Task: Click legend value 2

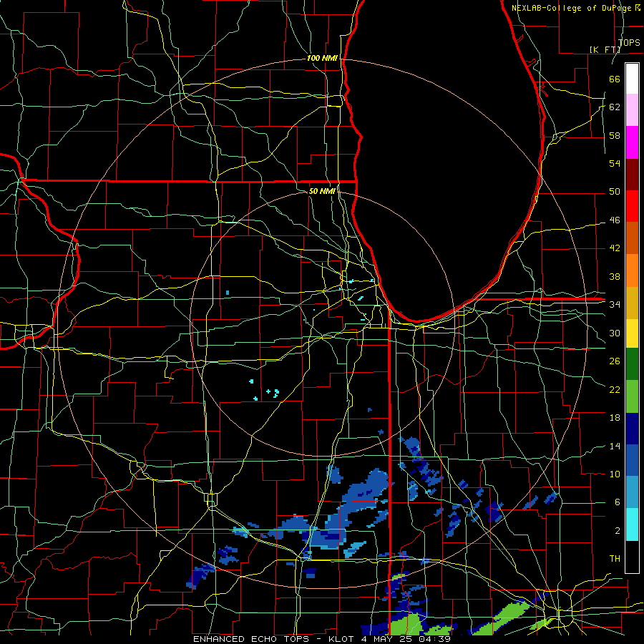Action: (618, 530)
